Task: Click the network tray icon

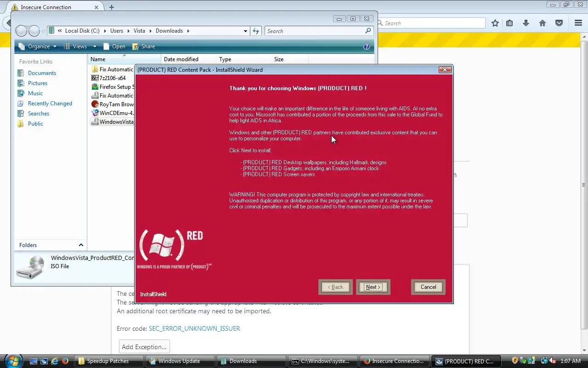Action: (x=544, y=361)
